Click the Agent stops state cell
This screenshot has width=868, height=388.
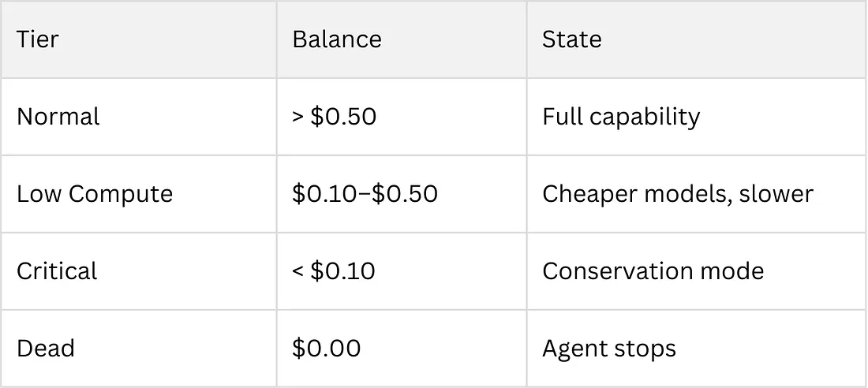coord(608,348)
